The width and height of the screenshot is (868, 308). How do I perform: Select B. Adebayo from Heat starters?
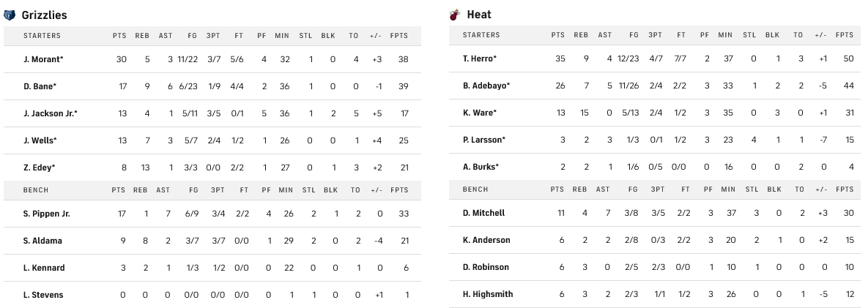486,86
